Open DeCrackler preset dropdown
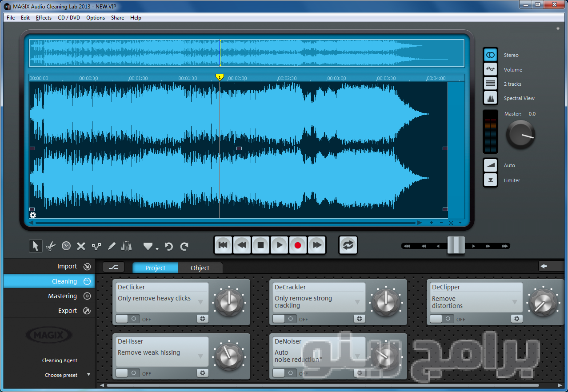Viewport: 568px width, 392px height. [357, 302]
